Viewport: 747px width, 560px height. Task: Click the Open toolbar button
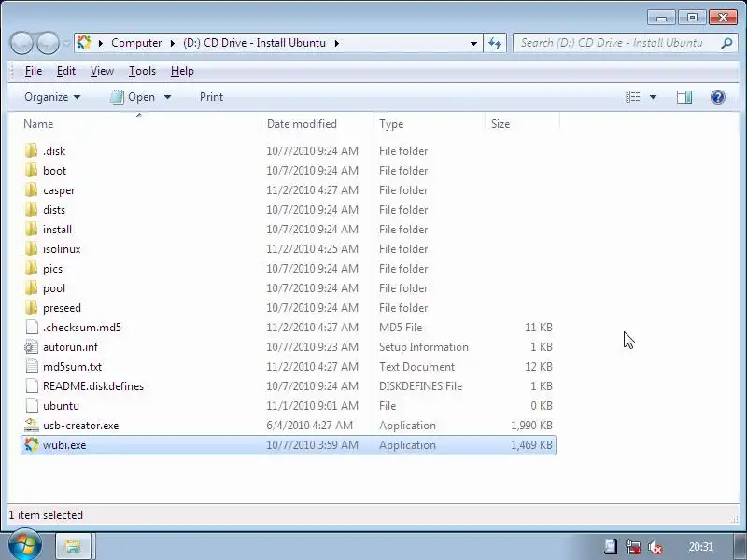pyautogui.click(x=133, y=97)
